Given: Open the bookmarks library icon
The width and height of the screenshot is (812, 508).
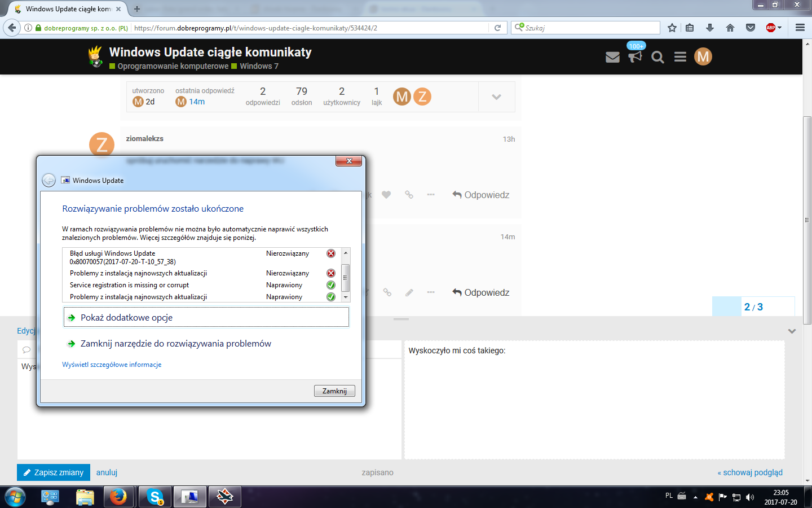Looking at the screenshot, I should pyautogui.click(x=690, y=28).
